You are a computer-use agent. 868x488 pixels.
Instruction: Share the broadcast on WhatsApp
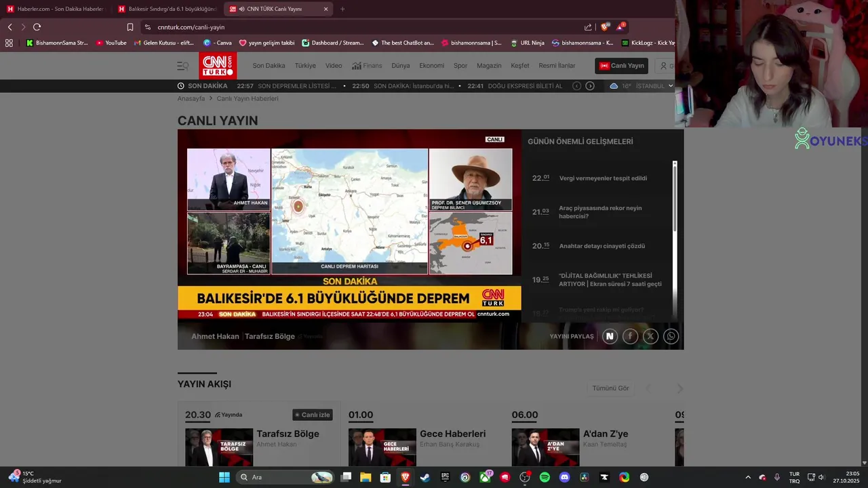point(671,336)
